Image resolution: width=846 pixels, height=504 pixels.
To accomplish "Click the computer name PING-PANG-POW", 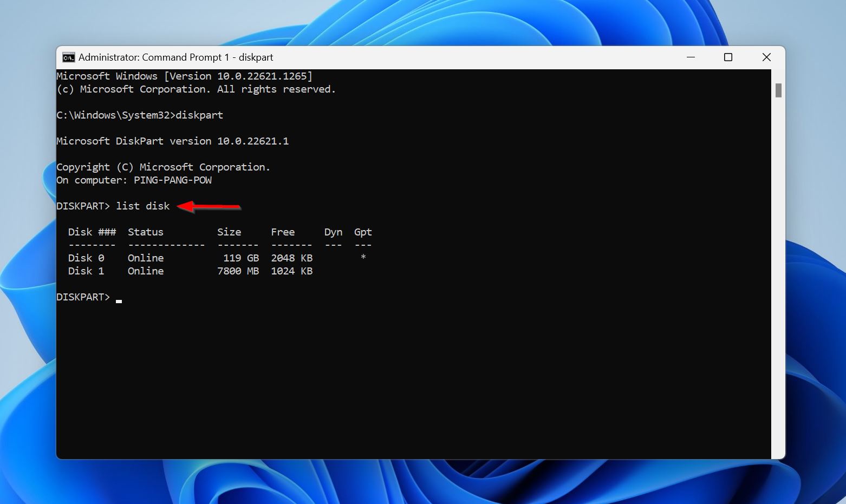I will pos(172,180).
